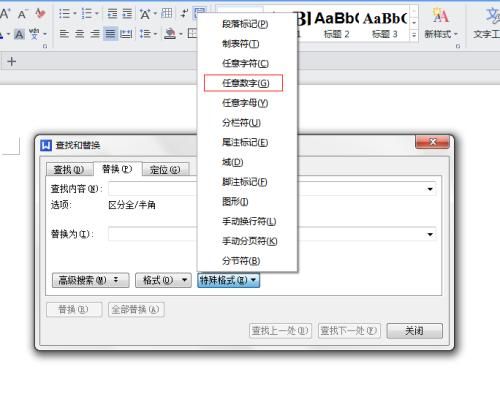Click the 查找上一处 button

(280, 331)
